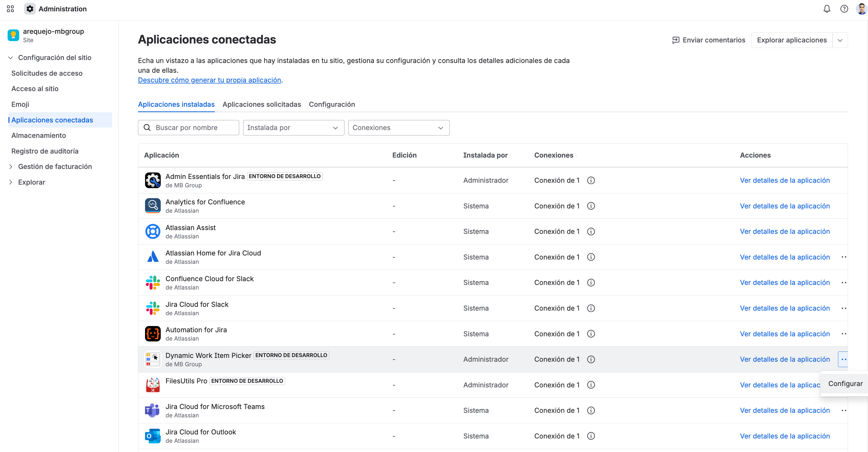View app details for Dynamic Work Item Picker
This screenshot has width=868, height=452.
pyautogui.click(x=784, y=360)
